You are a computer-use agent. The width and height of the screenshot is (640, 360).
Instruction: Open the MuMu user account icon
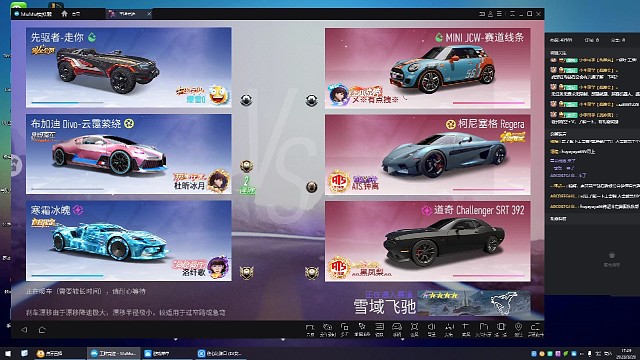pos(491,14)
